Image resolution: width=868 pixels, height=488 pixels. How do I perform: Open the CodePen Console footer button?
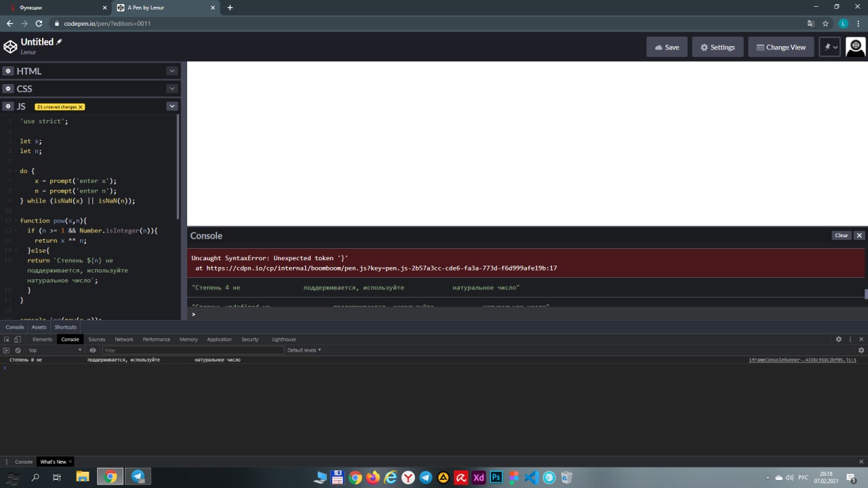[x=15, y=327]
